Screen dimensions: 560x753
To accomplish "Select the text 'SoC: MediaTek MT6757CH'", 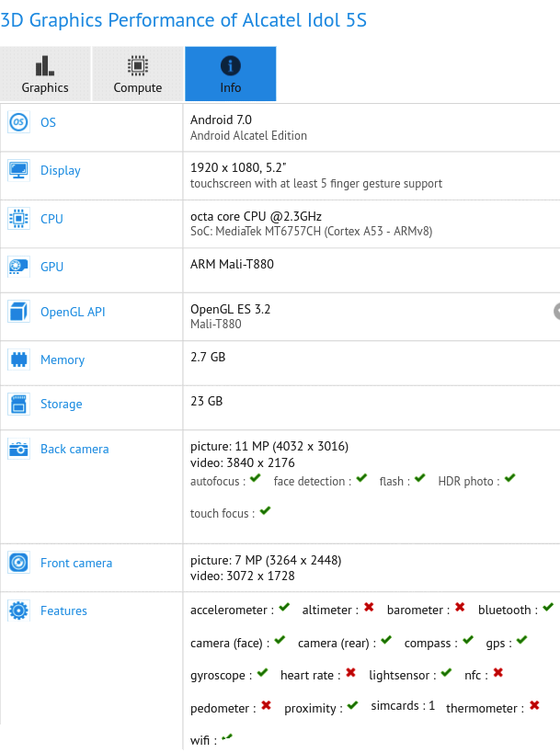I will 256,232.
